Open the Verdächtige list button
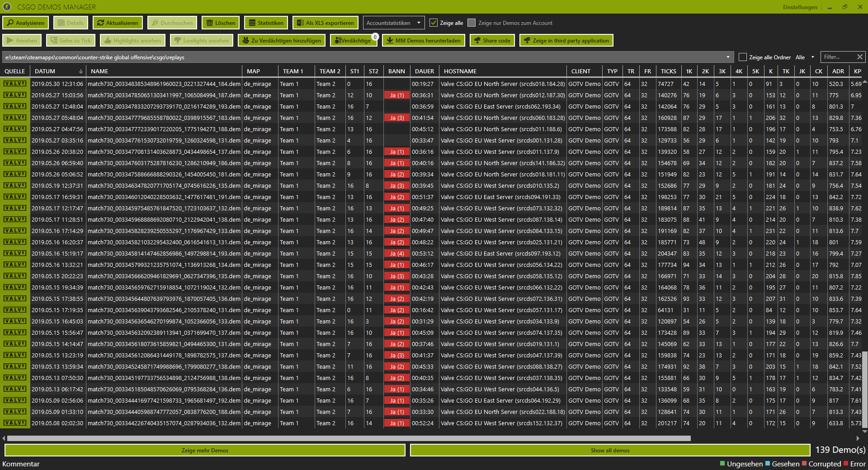The width and height of the screenshot is (868, 470). click(353, 41)
